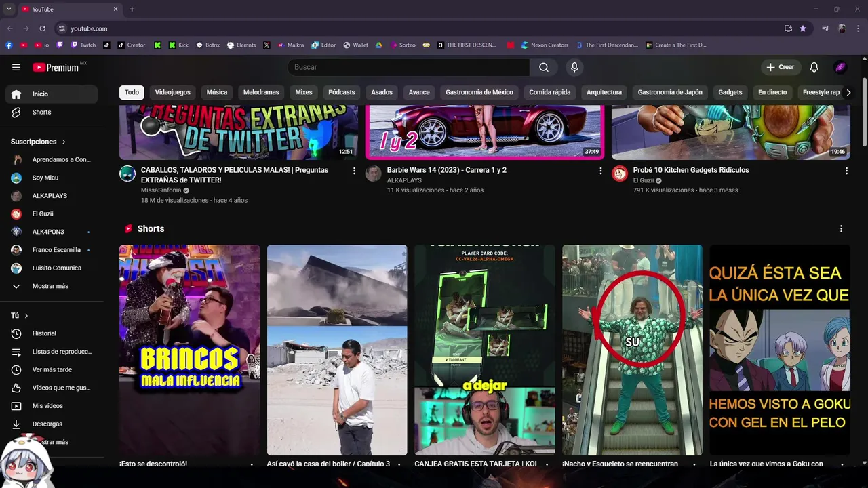
Task: Open the BRINCOS Mala Influencia short
Action: tap(189, 350)
